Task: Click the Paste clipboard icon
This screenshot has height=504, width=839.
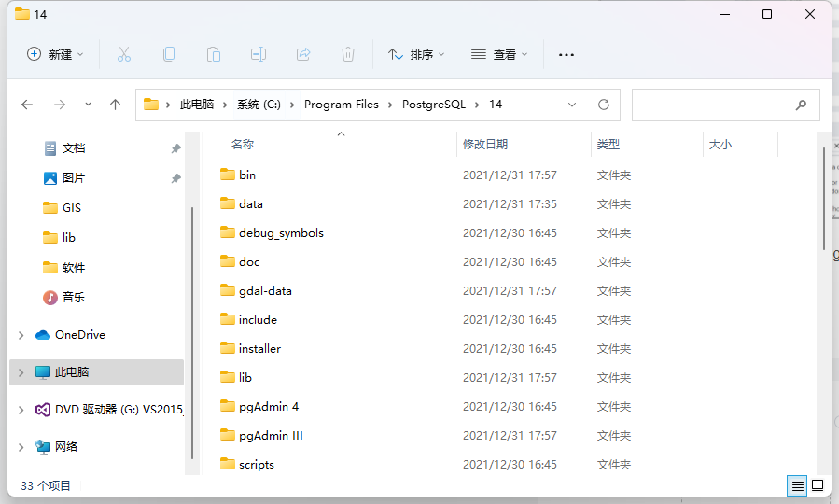Action: click(x=214, y=54)
